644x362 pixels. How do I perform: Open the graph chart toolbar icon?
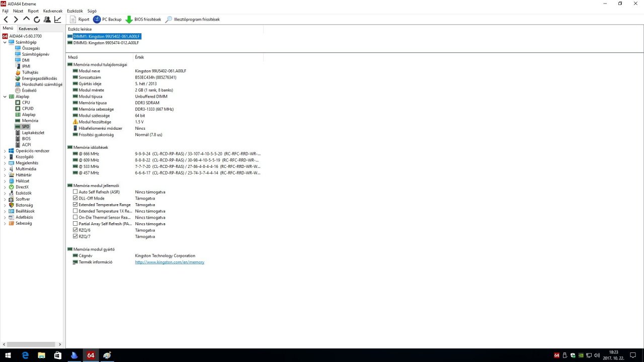[58, 20]
